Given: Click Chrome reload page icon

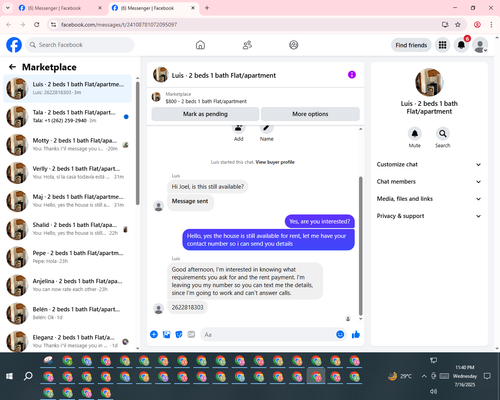Looking at the screenshot, I should pyautogui.click(x=37, y=24).
